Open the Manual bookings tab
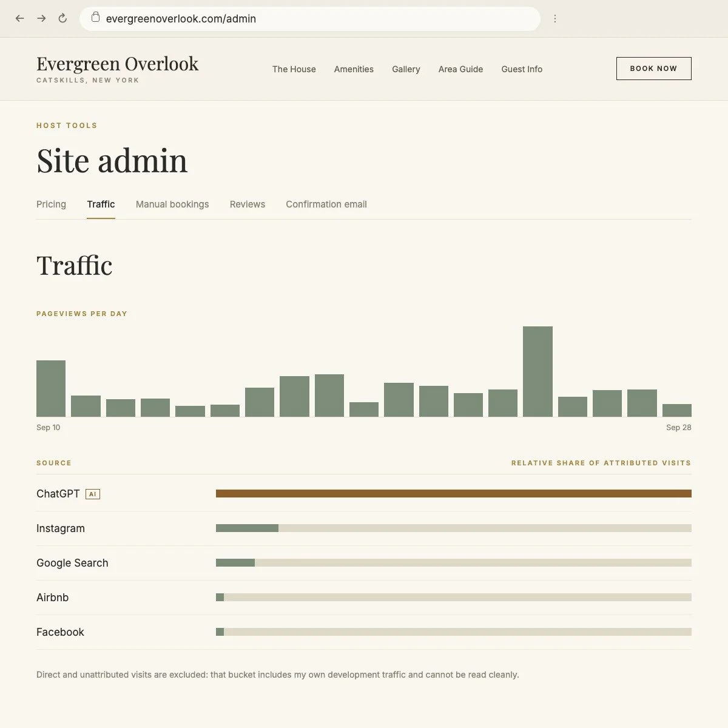Image resolution: width=728 pixels, height=728 pixels. pos(172,204)
